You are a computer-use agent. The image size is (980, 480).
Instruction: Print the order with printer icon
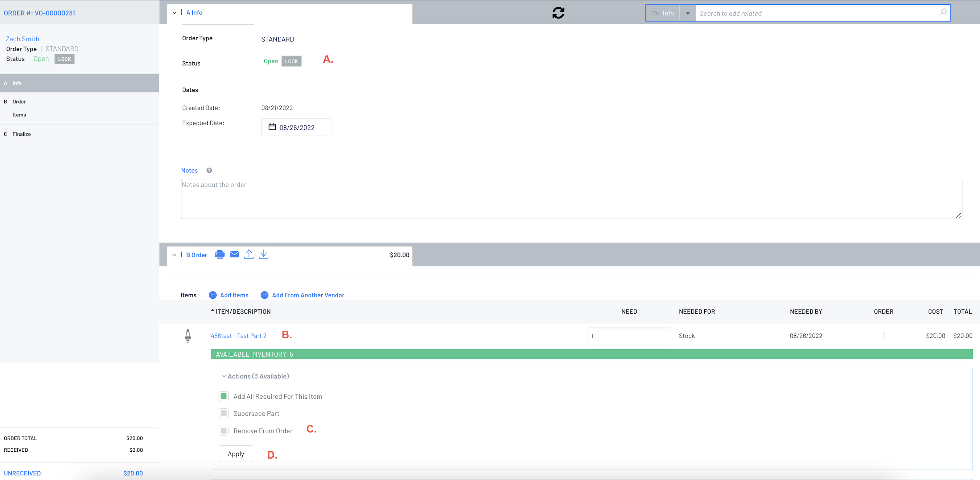click(x=219, y=255)
